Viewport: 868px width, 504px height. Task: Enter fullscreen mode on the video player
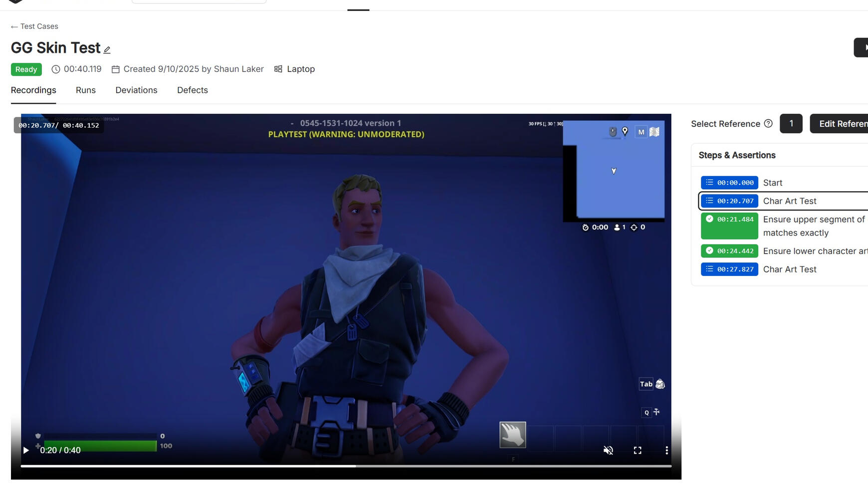pos(638,450)
